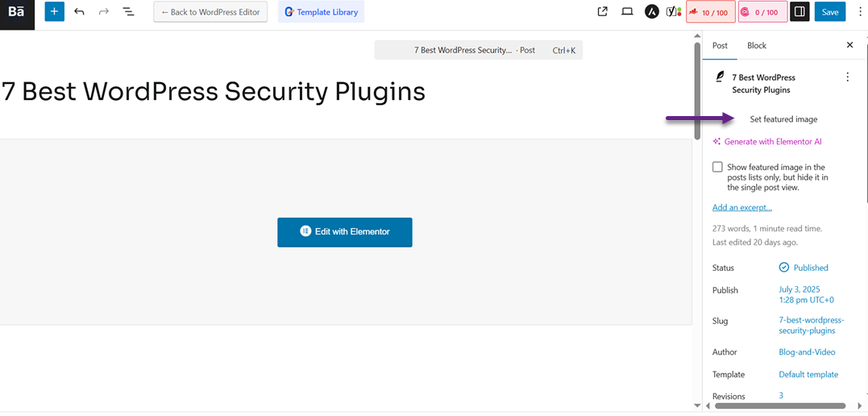The height and width of the screenshot is (416, 868).
Task: Edit the slug 7-best-wordpress-security-plugins
Action: 812,326
